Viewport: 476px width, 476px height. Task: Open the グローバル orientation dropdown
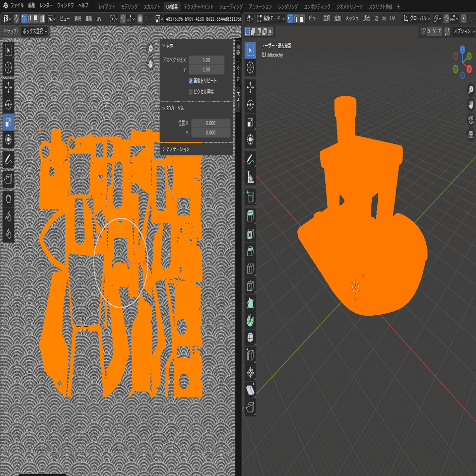416,18
